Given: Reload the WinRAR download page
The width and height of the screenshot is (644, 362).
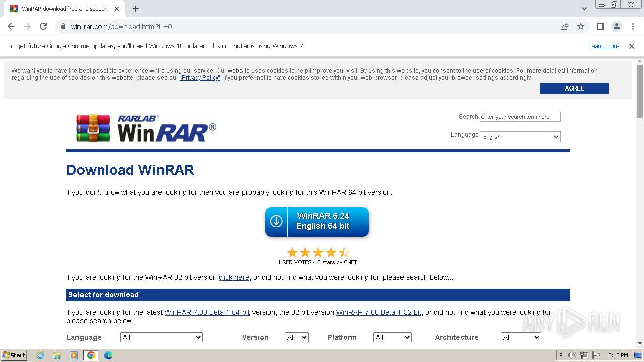Looking at the screenshot, I should pos(43,26).
